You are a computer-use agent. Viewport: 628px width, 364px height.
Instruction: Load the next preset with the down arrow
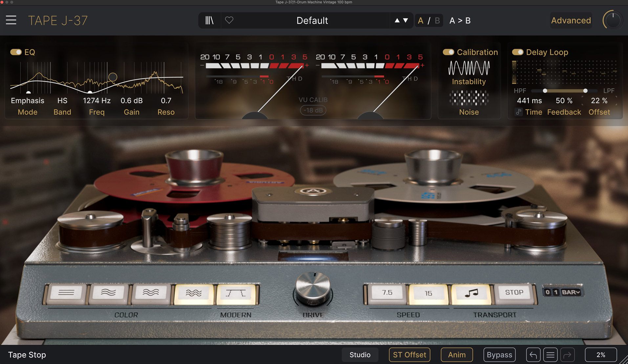[405, 20]
